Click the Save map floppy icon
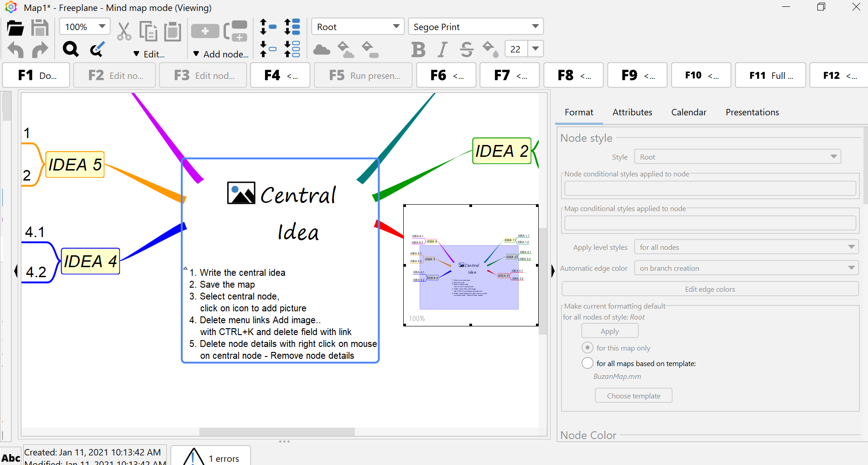This screenshot has height=465, width=868. coord(40,28)
